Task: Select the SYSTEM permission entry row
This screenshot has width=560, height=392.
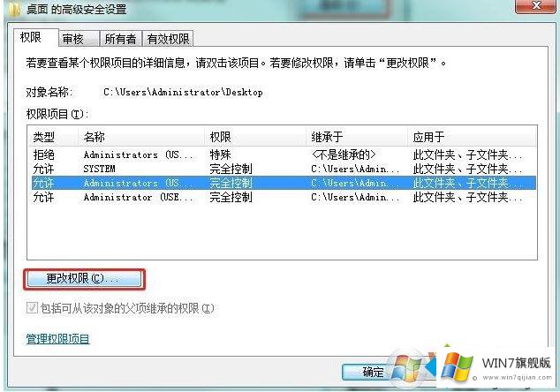Action: pyautogui.click(x=283, y=169)
